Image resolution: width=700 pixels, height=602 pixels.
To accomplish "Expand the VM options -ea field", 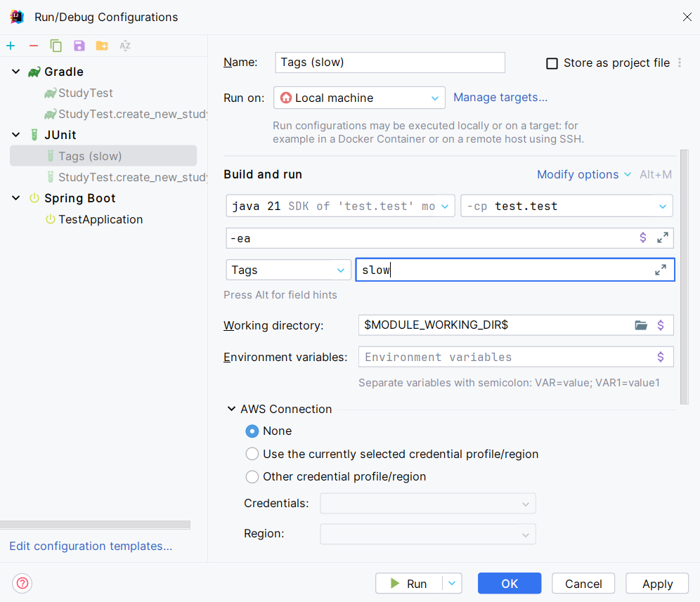I will 662,238.
